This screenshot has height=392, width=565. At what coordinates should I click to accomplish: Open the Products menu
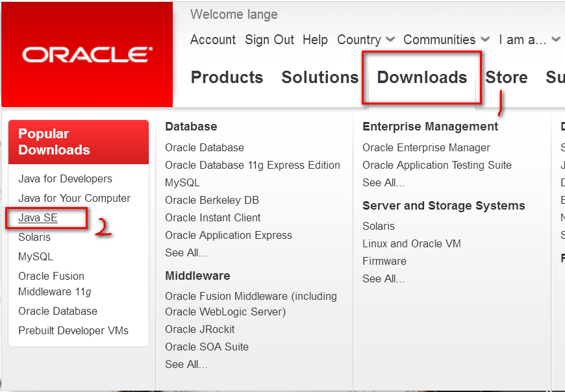[x=227, y=77]
